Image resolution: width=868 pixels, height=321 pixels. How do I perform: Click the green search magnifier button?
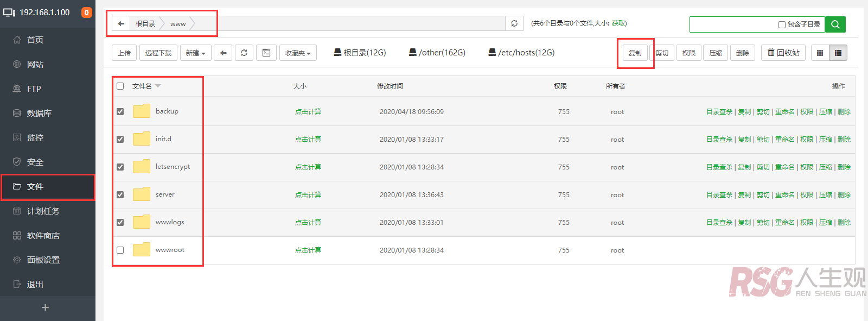click(x=835, y=24)
